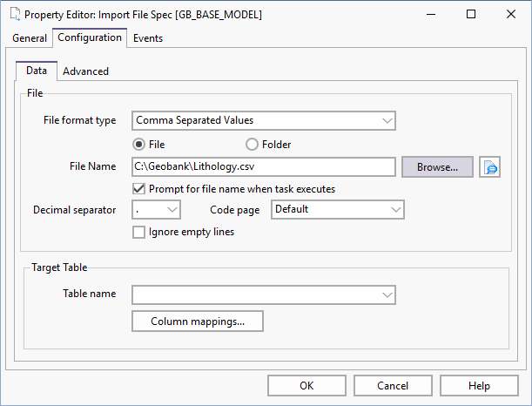Maximize the Property Editor window

(x=471, y=14)
